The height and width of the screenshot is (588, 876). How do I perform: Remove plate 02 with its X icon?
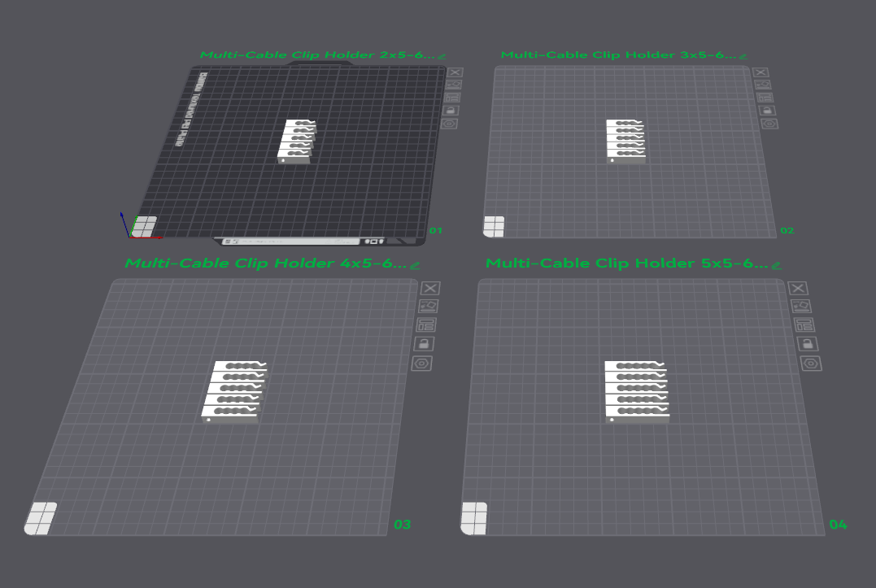tap(761, 72)
